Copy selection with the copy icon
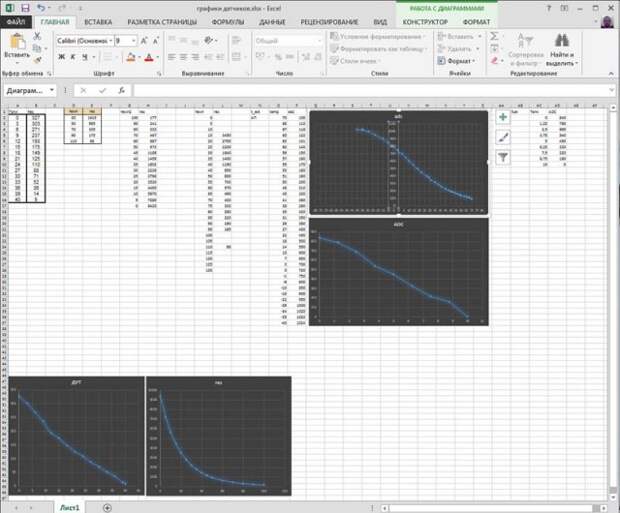Screen dimensions: 620x513 (37, 48)
